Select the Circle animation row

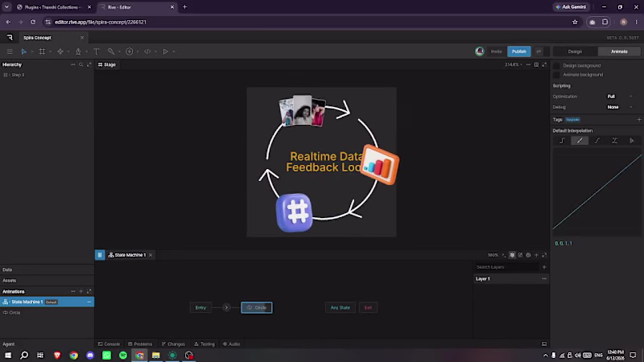[x=47, y=313]
